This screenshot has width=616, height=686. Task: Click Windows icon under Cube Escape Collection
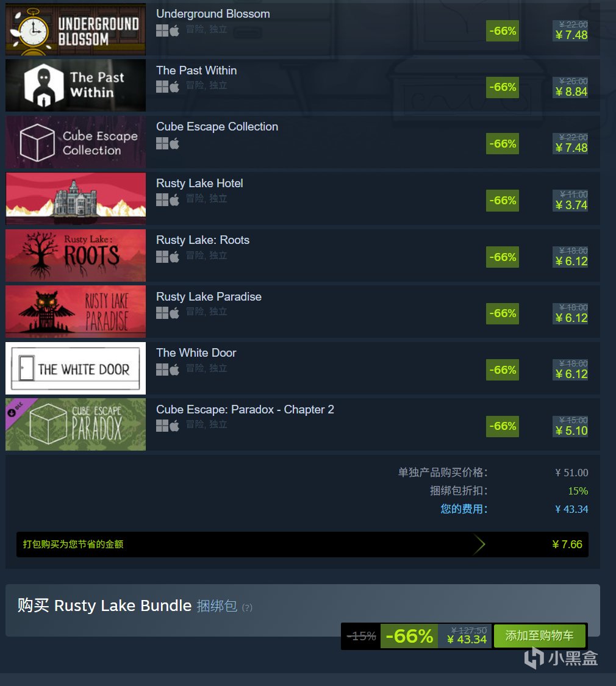(162, 143)
